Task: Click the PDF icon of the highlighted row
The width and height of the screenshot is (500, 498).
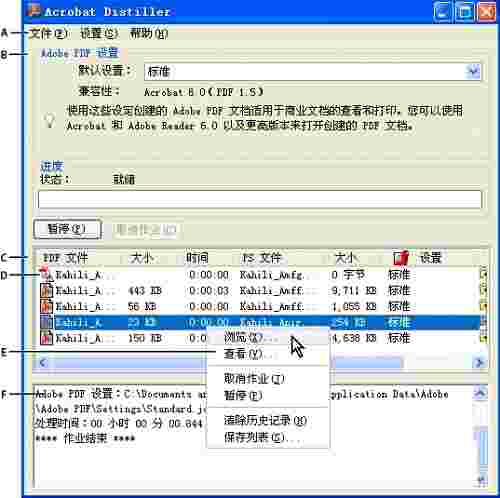Action: pyautogui.click(x=46, y=322)
